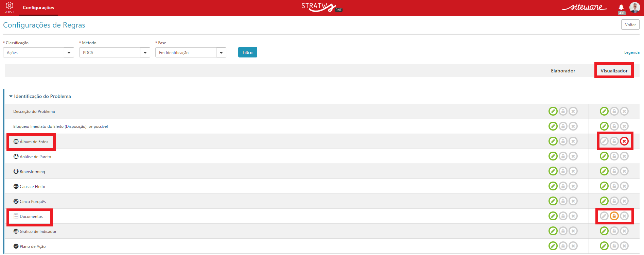Collapse the Identificação do Problema section
644x255 pixels.
coord(11,96)
